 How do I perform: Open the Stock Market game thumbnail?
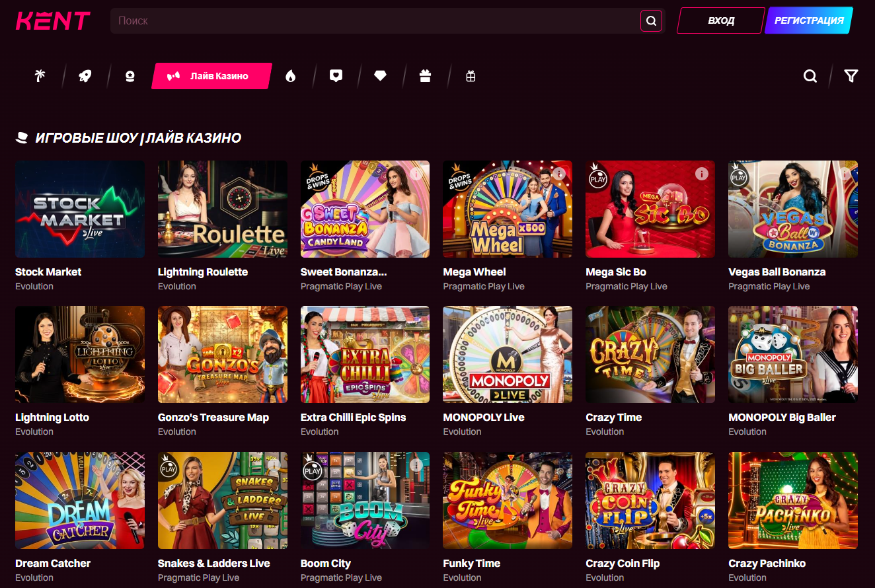(79, 209)
